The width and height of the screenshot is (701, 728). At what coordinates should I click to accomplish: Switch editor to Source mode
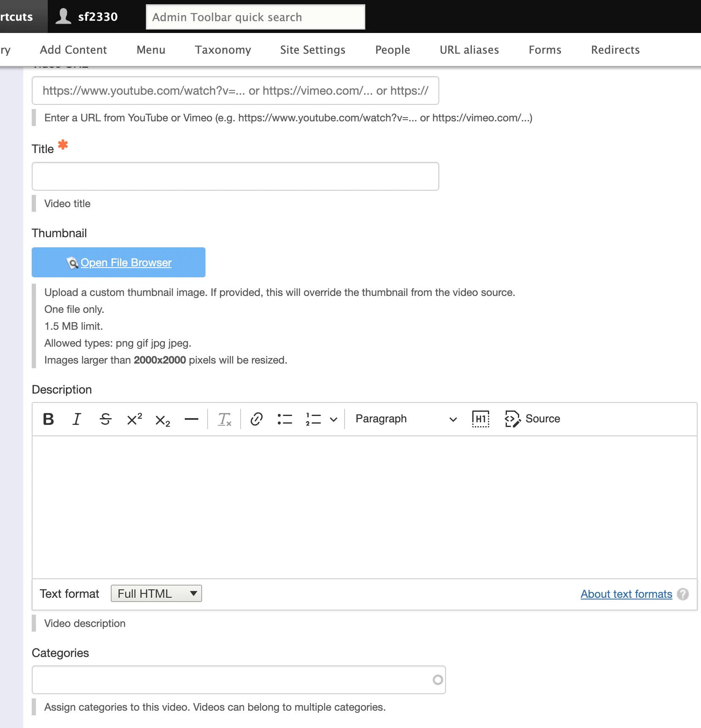[532, 419]
